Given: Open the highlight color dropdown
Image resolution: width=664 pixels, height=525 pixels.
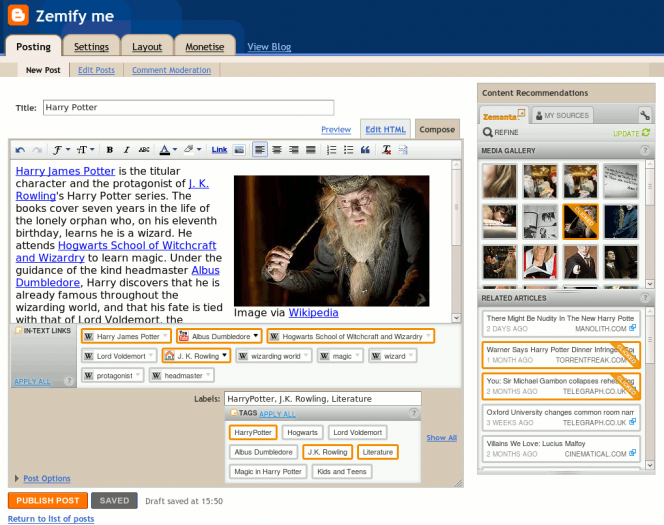Looking at the screenshot, I should click(x=192, y=149).
